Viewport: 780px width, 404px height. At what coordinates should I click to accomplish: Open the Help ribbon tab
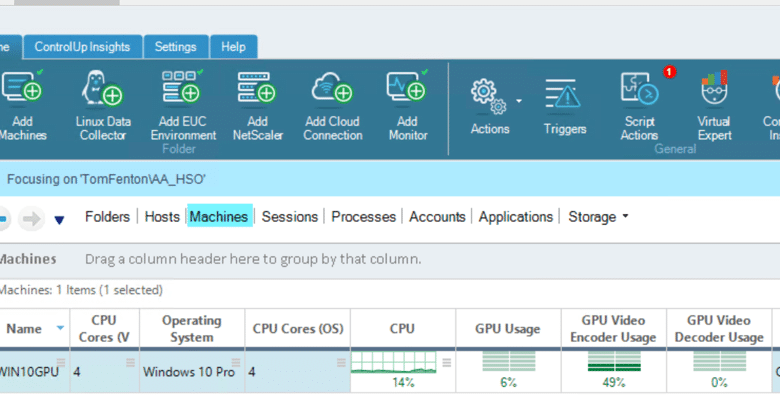(233, 47)
